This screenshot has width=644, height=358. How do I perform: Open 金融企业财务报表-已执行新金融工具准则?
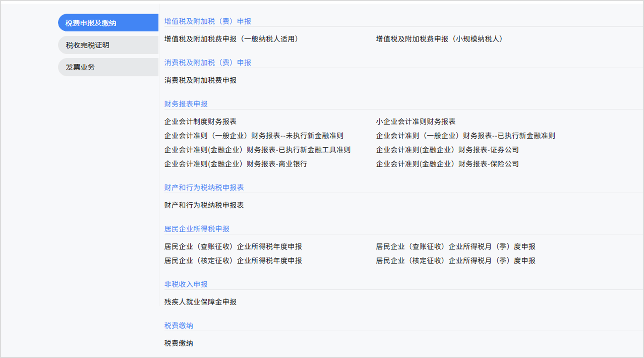[257, 150]
